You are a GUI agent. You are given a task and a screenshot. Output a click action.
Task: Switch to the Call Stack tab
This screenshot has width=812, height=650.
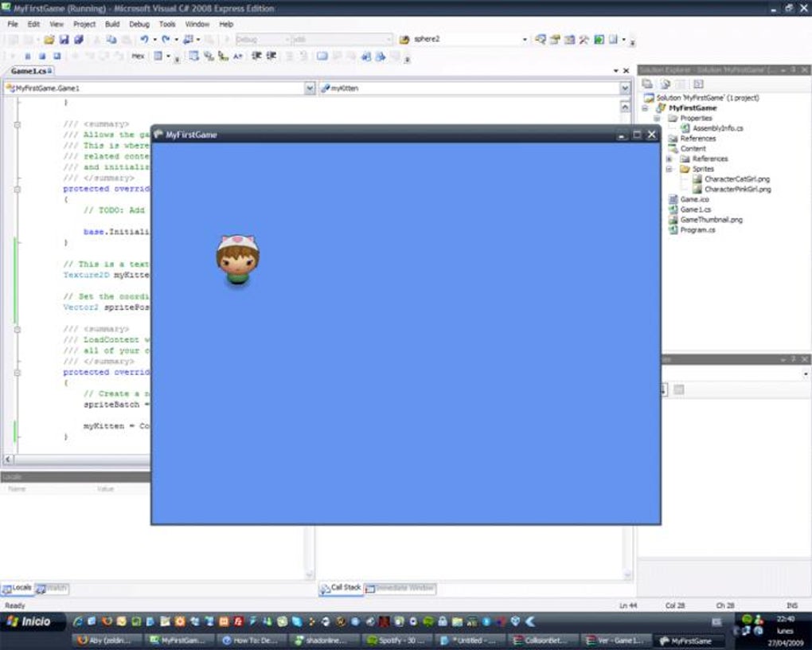click(341, 588)
